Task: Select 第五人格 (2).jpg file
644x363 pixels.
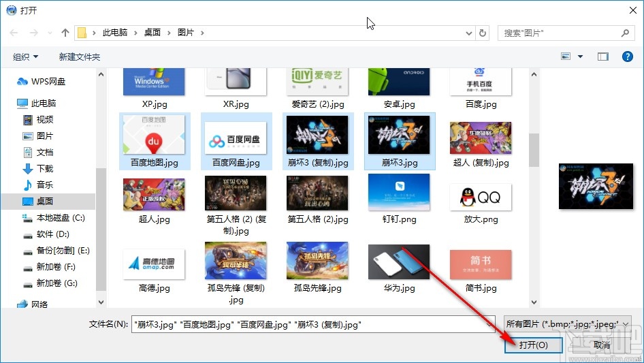Action: point(318,200)
